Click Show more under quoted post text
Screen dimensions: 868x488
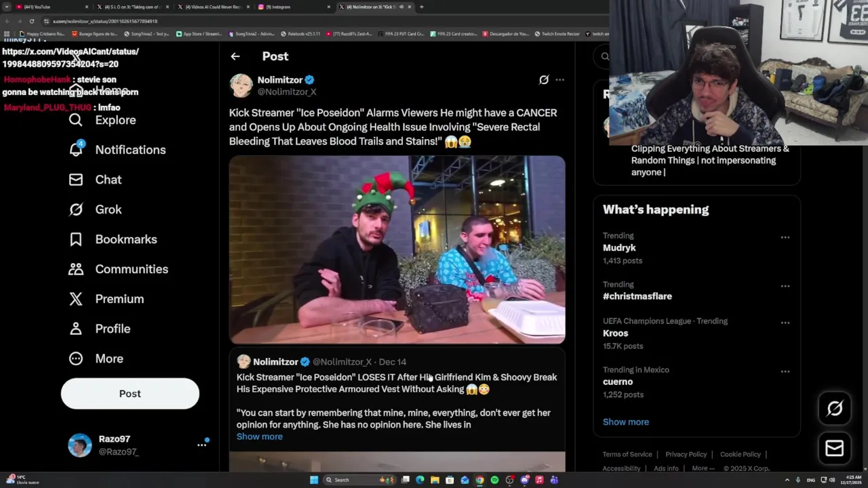coord(260,436)
